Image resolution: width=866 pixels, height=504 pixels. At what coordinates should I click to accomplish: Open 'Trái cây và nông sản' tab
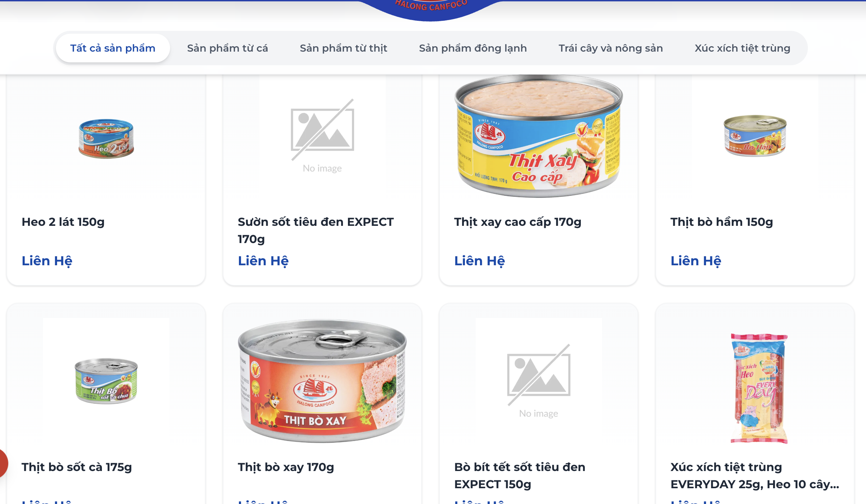click(611, 48)
